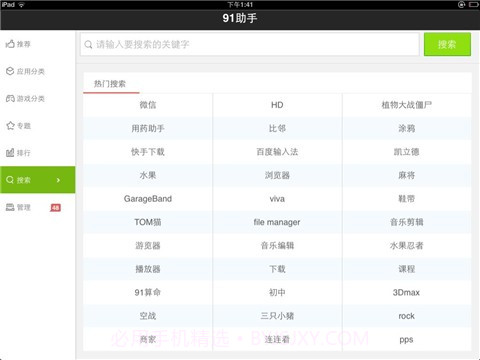Tap rock in hot searches
This screenshot has width=480, height=360.
coord(407,316)
